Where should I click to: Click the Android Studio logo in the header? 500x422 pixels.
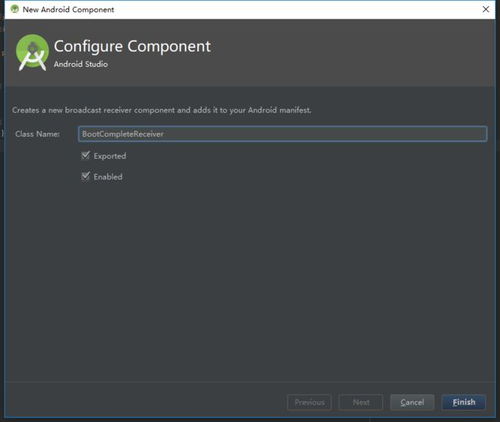click(32, 52)
